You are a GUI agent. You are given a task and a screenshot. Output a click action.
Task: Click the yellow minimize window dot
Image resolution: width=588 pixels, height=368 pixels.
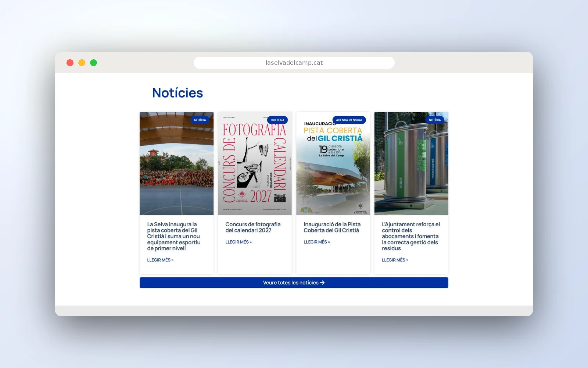(x=82, y=63)
